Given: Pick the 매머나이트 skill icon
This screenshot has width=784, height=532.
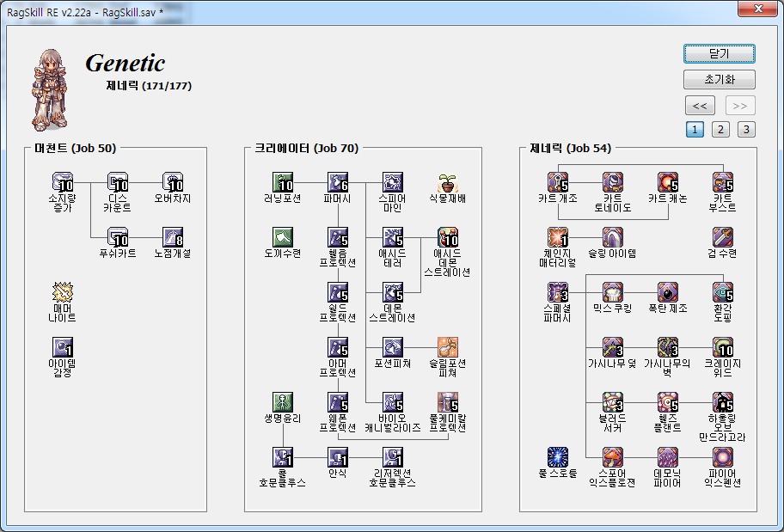Looking at the screenshot, I should pyautogui.click(x=63, y=292).
